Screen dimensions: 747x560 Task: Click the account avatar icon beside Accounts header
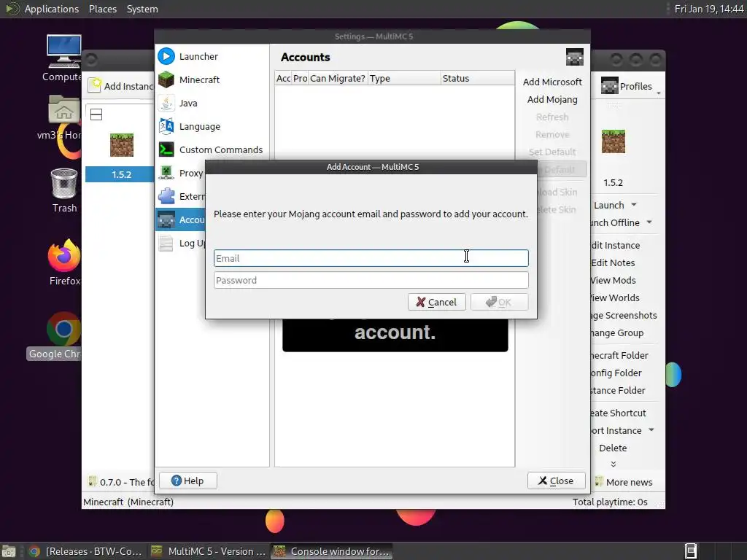coord(575,57)
